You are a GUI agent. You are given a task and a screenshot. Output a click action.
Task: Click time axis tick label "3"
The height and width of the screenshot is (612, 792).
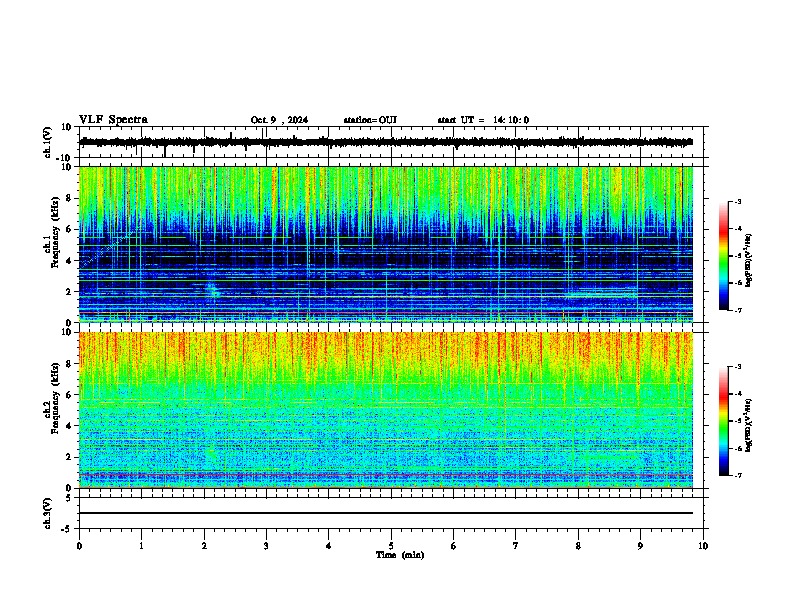pyautogui.click(x=266, y=546)
